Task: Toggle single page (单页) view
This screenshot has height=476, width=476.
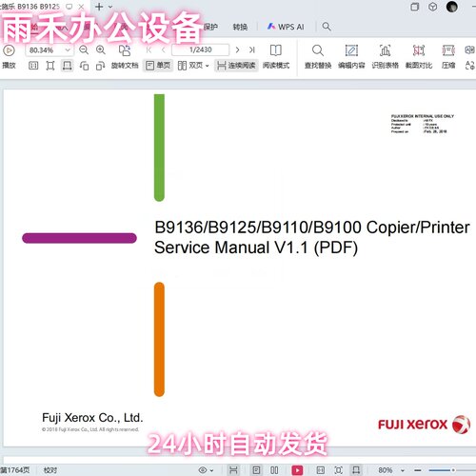Action: (158, 66)
